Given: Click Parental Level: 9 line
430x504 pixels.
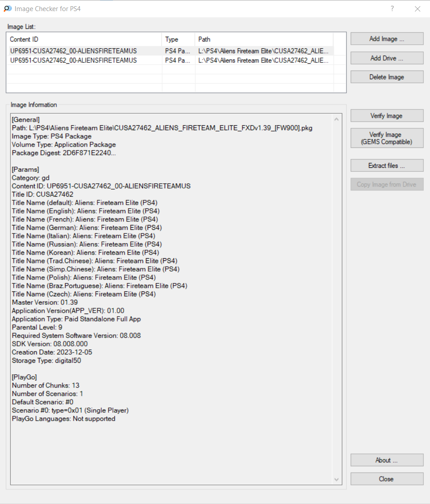Looking at the screenshot, I should tap(37, 327).
